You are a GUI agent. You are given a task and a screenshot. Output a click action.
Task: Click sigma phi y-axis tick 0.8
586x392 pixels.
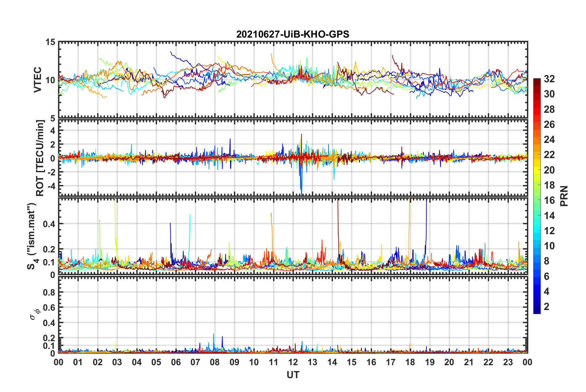(49, 292)
